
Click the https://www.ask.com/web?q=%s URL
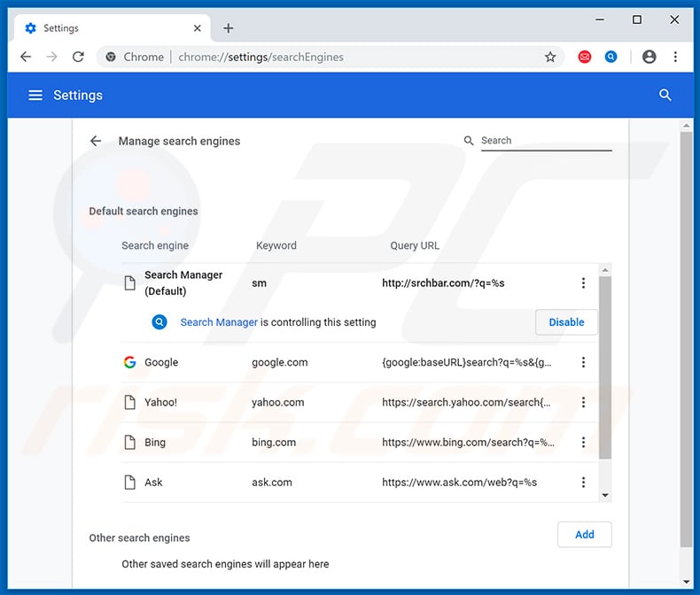(x=459, y=483)
